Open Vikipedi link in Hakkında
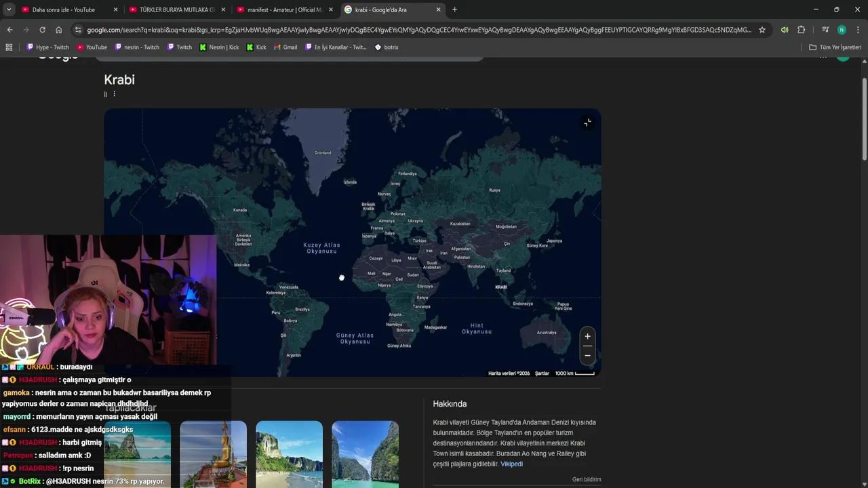This screenshot has width=868, height=488. click(511, 464)
